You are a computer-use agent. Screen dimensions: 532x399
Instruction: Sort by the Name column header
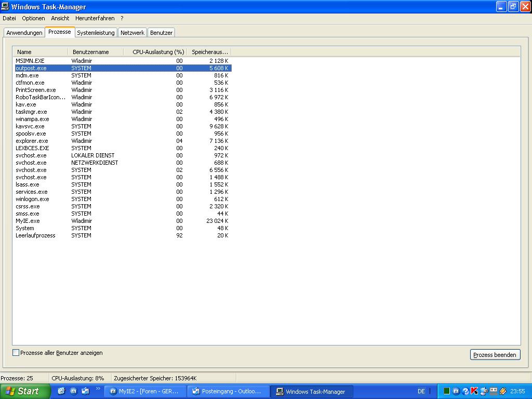(x=41, y=52)
